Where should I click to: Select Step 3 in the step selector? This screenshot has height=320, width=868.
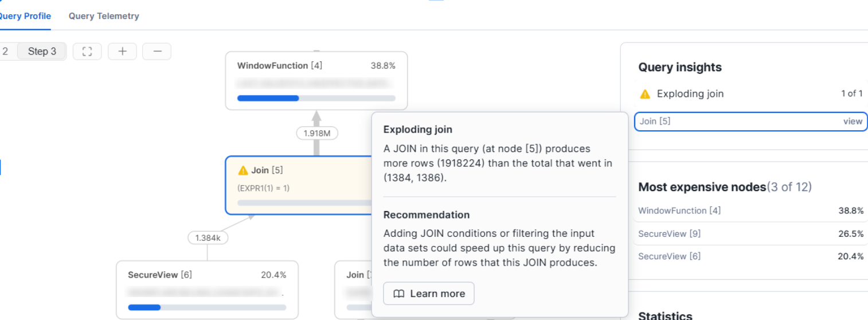point(42,52)
